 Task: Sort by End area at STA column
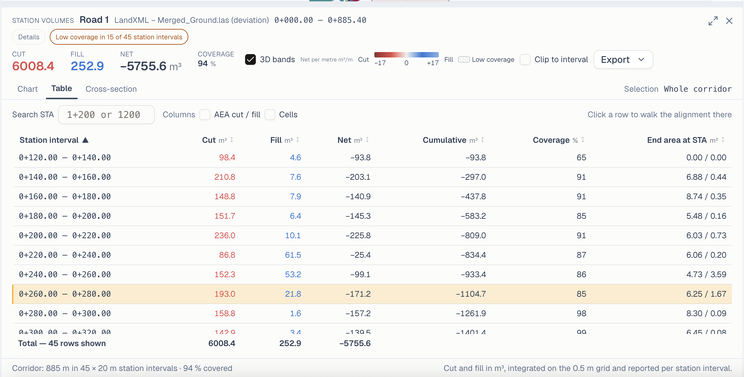[x=686, y=140]
